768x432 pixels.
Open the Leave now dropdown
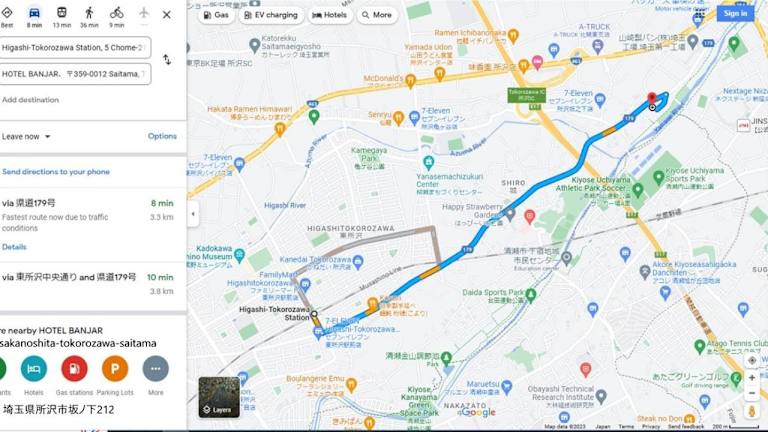(26, 137)
